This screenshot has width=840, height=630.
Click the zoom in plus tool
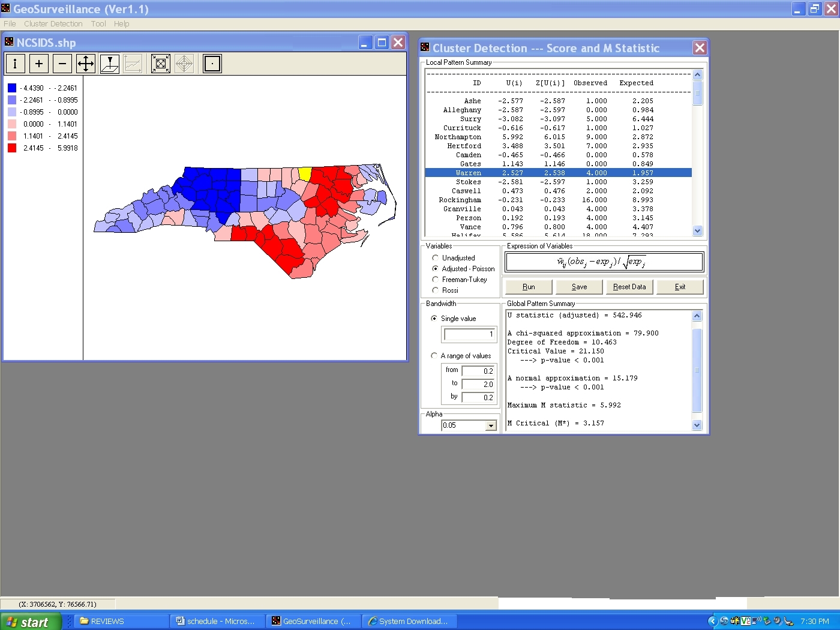click(x=38, y=64)
